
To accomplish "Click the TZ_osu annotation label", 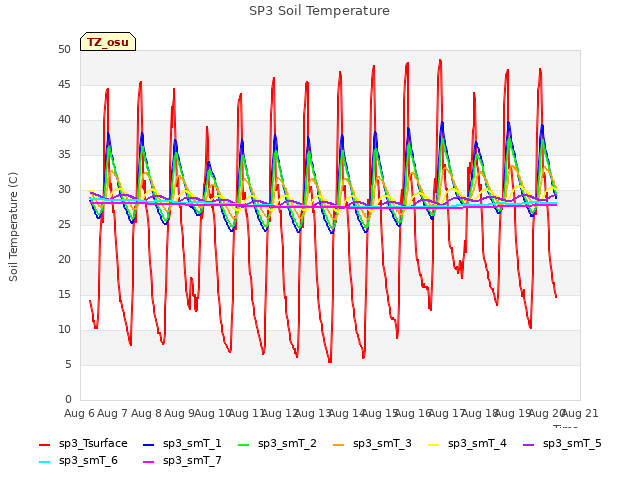I will click(108, 42).
